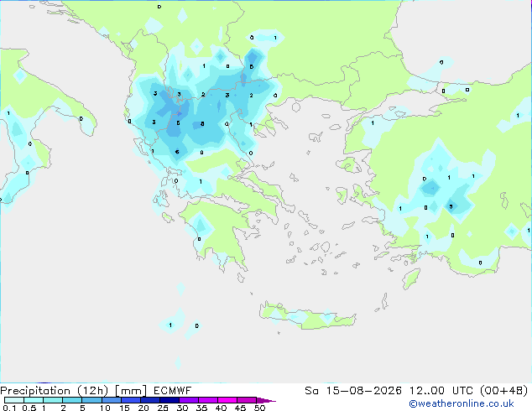Screen dimensions: 532x411
Task: Click the Precipitation (12h) [mm] ECMWF title
Action: pos(96,391)
